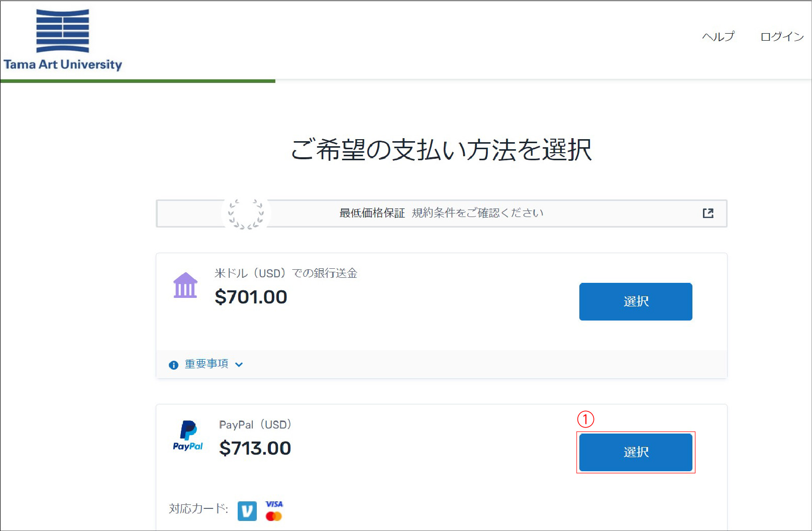Open the external link icon in guarantee banner
Screen dimensions: 812x531
coord(708,214)
